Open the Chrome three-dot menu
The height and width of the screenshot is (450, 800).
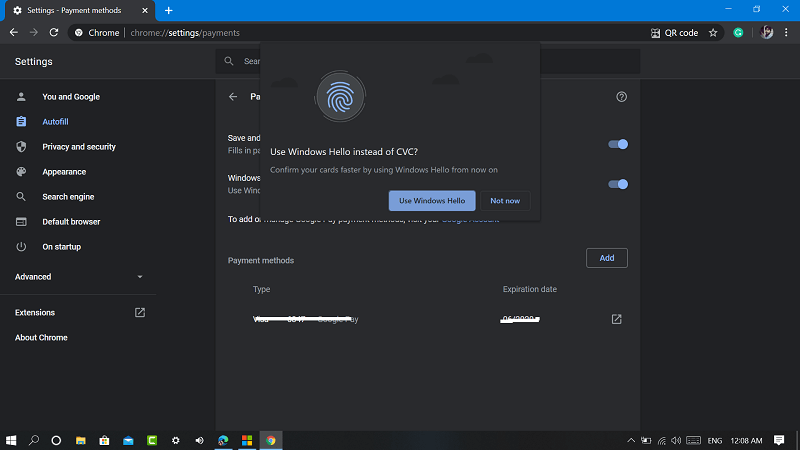(x=786, y=32)
